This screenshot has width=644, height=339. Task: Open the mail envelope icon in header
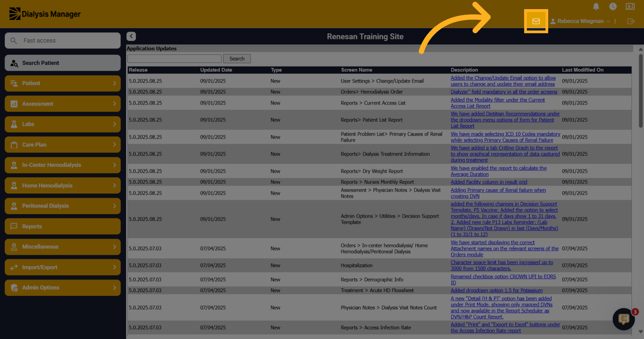click(x=536, y=21)
